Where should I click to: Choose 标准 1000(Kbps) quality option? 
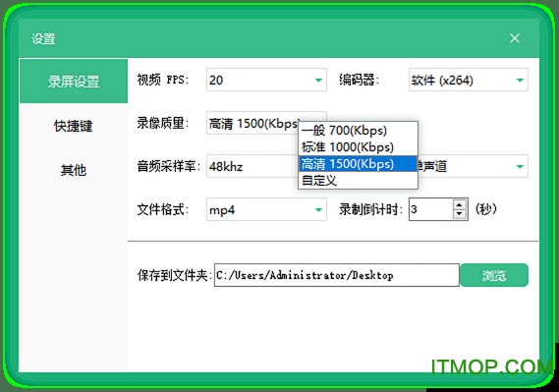pyautogui.click(x=358, y=147)
